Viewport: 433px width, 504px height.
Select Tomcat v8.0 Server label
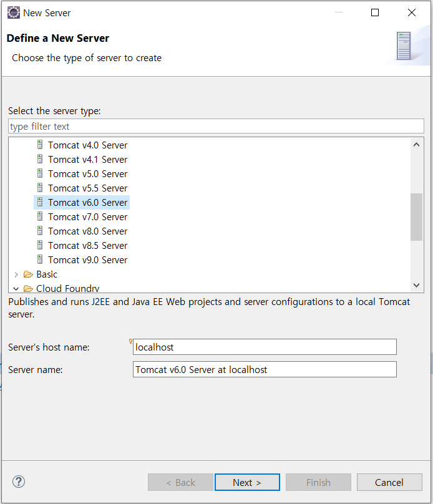coord(88,231)
